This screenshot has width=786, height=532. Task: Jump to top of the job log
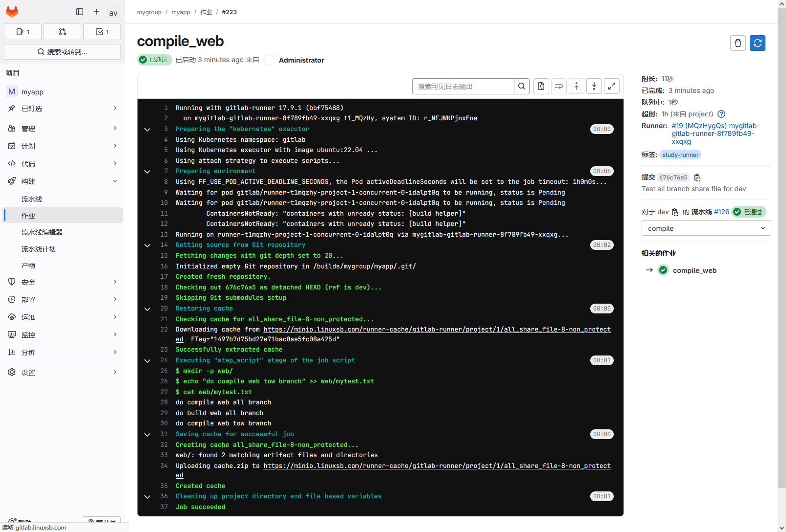pos(577,86)
